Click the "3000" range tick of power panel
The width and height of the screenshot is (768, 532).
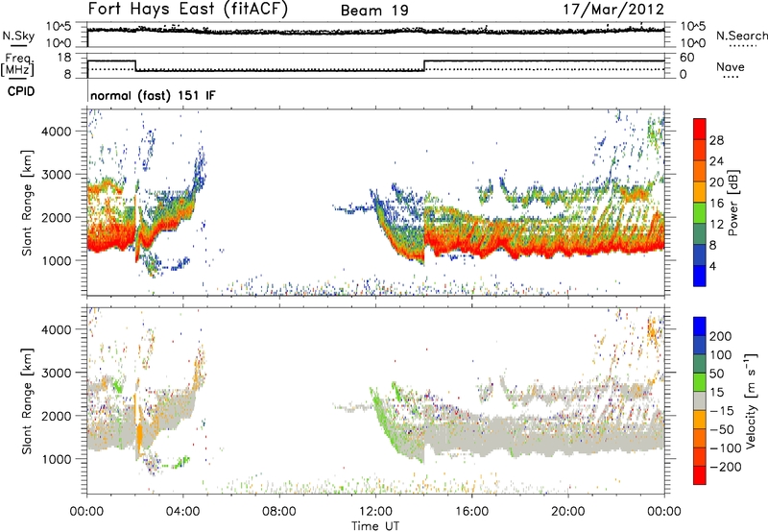(56, 175)
